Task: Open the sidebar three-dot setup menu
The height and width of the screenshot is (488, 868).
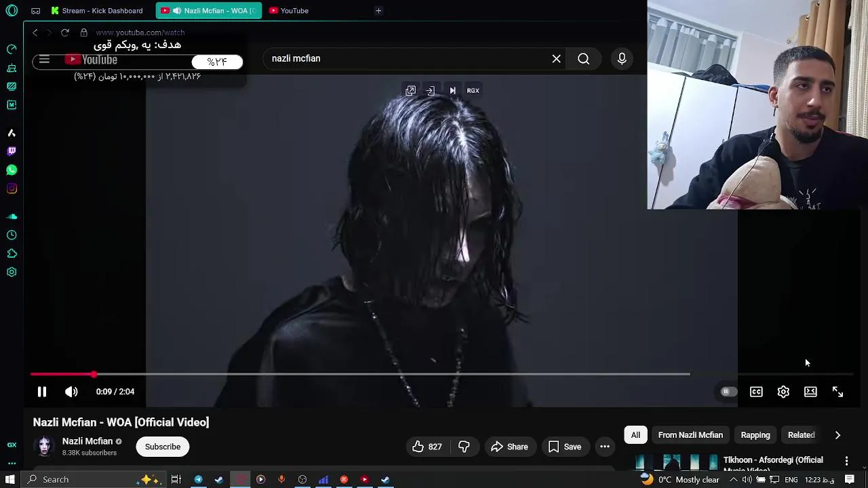Action: (x=12, y=464)
